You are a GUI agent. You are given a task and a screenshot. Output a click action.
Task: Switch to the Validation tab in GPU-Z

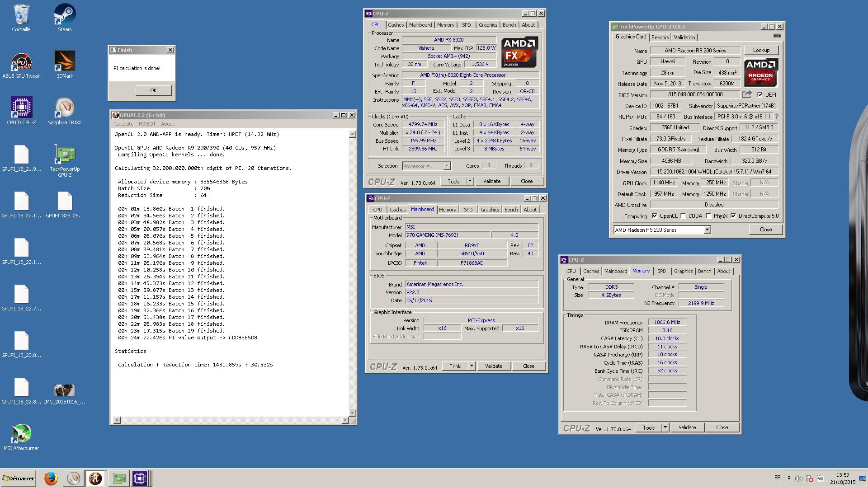(x=684, y=38)
